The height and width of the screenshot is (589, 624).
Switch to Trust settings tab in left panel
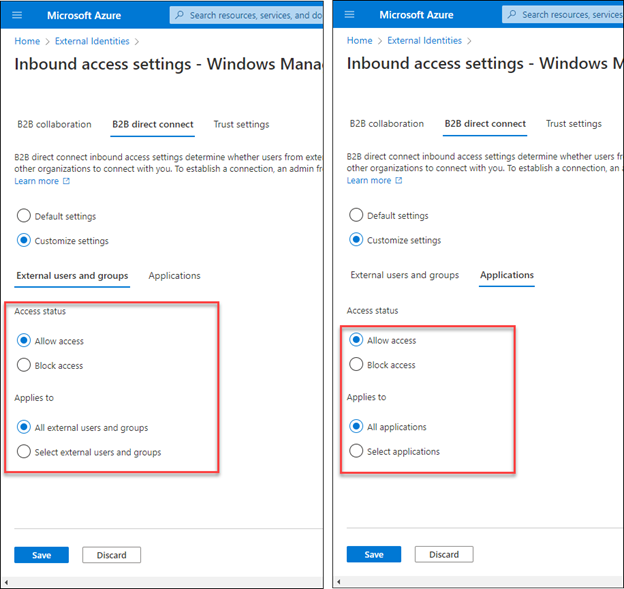pyautogui.click(x=241, y=125)
